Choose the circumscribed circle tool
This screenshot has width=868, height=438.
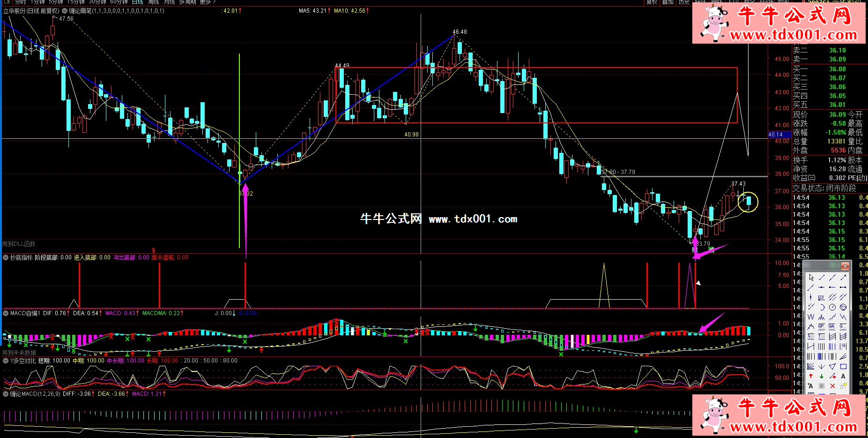point(843,307)
